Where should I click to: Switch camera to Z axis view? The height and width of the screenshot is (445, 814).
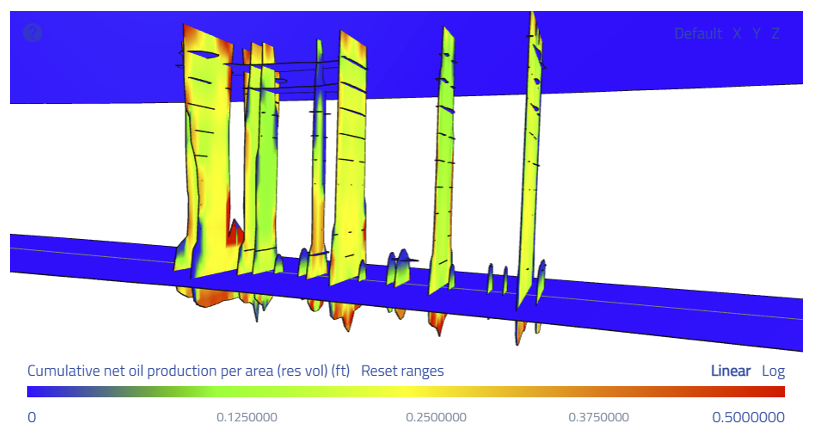coord(775,34)
